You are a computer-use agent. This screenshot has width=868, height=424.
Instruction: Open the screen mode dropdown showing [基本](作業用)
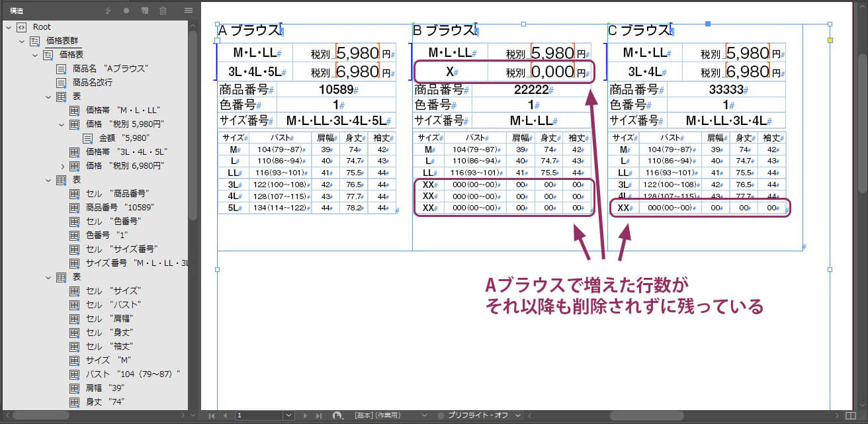424,416
